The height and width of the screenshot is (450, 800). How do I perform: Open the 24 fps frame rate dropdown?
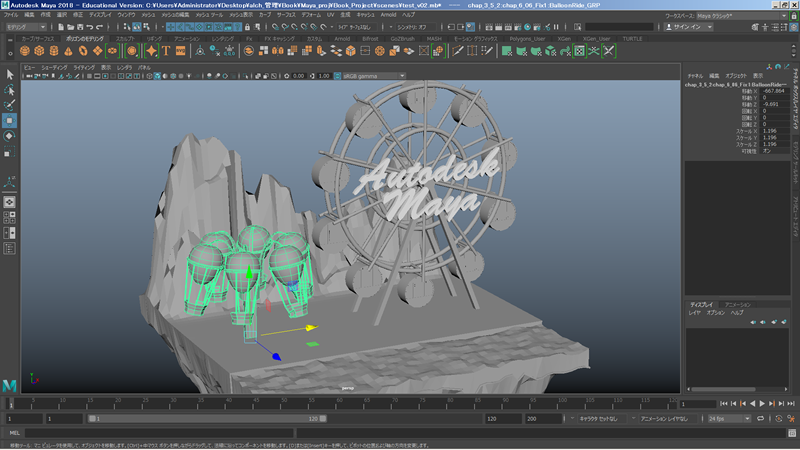[x=729, y=419]
